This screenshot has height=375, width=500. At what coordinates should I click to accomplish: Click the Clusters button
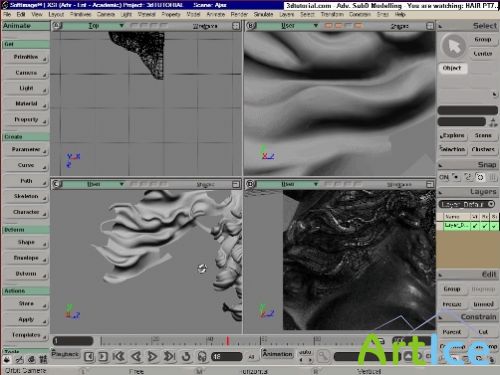click(483, 149)
